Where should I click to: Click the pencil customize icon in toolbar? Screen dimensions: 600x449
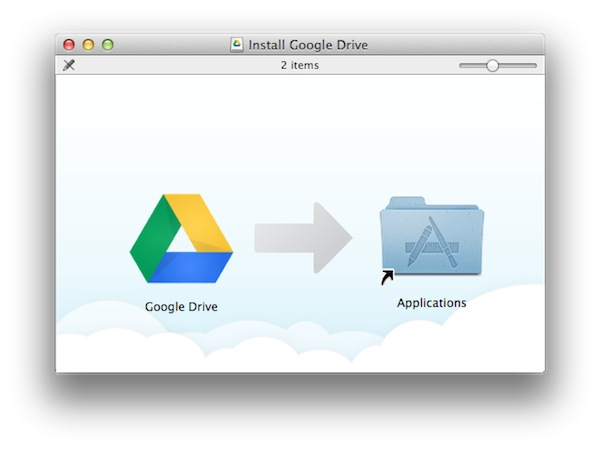[x=69, y=65]
